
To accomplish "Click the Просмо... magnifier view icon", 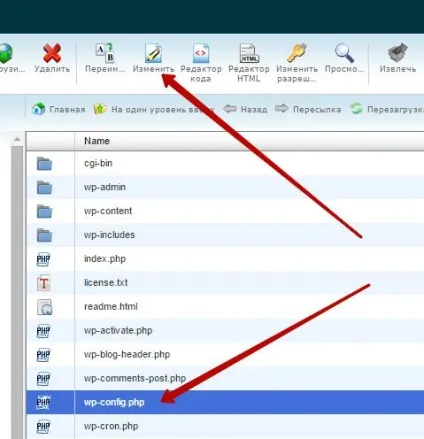I will pyautogui.click(x=344, y=53).
